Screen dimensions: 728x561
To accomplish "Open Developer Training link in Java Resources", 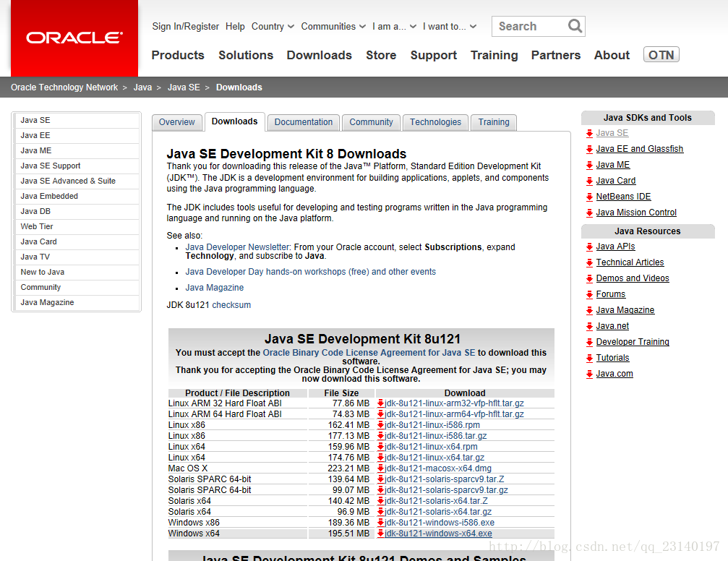I will [633, 342].
